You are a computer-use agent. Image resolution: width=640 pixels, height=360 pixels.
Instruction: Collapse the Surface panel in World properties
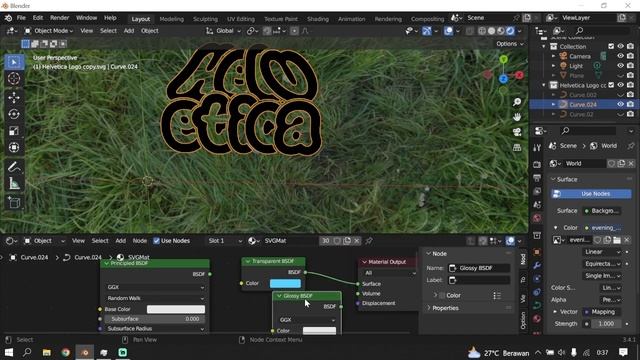click(x=567, y=179)
